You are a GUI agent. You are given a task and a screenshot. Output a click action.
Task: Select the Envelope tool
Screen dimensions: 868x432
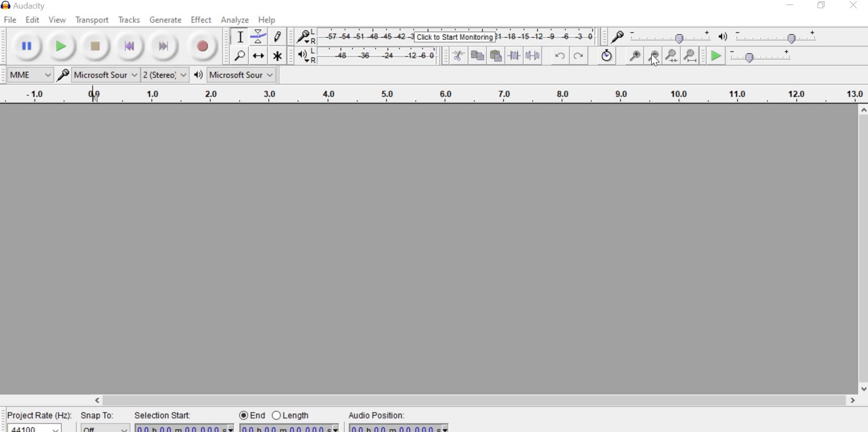[x=258, y=36]
